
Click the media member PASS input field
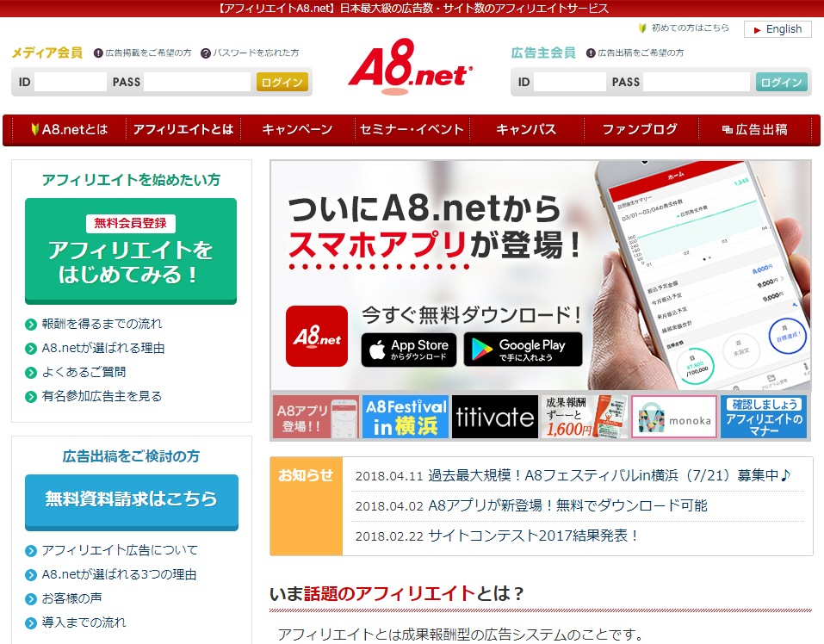(196, 82)
